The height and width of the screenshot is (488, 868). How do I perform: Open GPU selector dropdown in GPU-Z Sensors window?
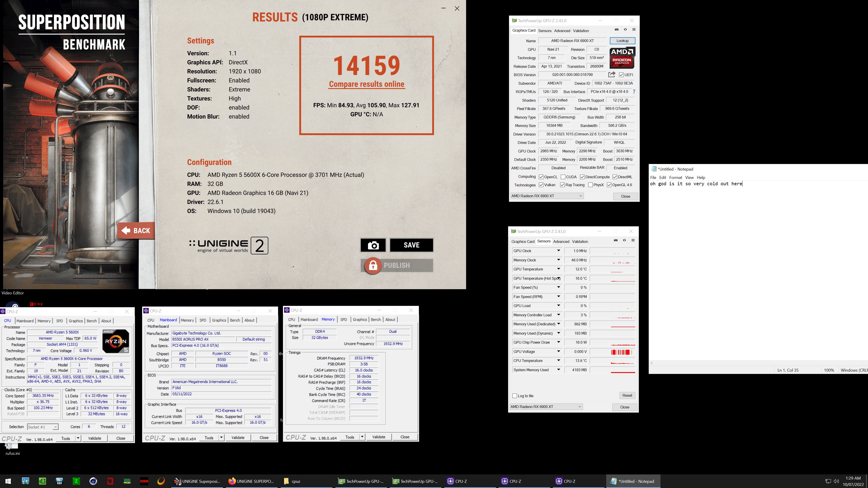point(546,407)
